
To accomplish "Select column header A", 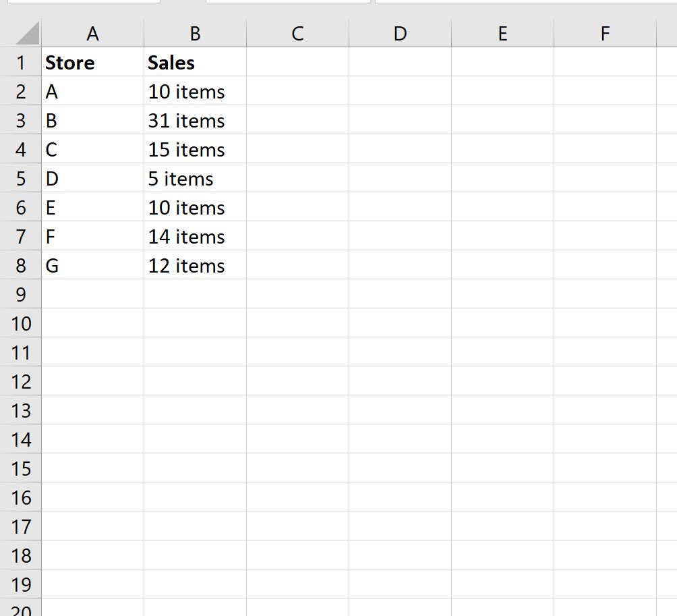I will pyautogui.click(x=92, y=32).
